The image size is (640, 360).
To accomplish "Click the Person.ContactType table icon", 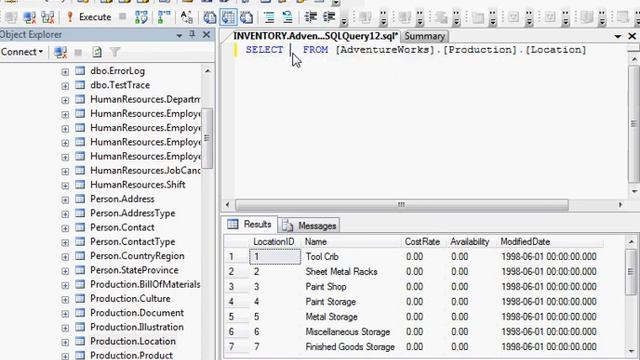I will coord(80,242).
